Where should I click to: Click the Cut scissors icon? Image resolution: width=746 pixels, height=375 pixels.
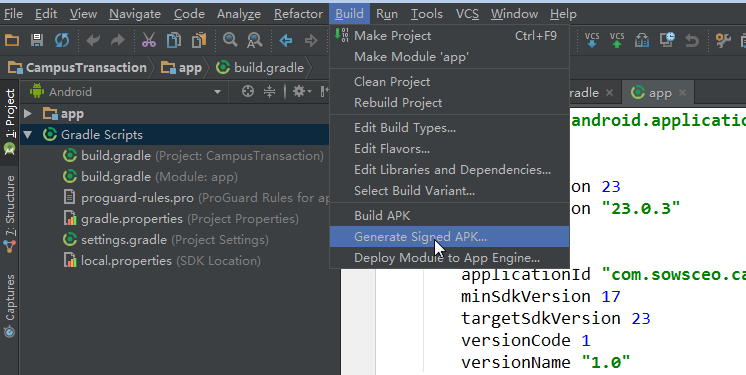(x=149, y=40)
